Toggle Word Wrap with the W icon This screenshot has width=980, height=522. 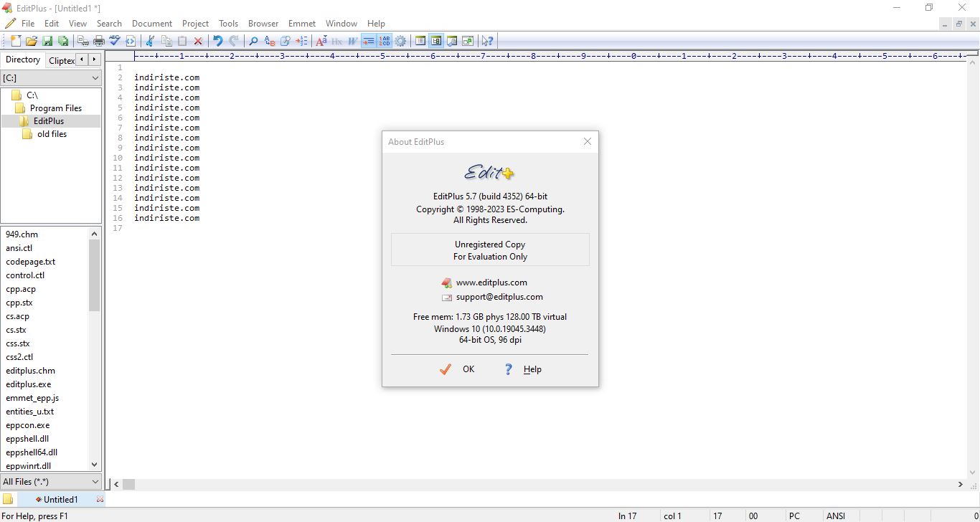click(x=353, y=41)
